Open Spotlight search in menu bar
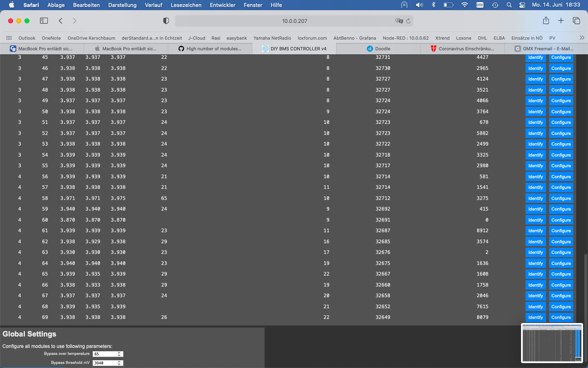This screenshot has height=368, width=588. (x=509, y=5)
